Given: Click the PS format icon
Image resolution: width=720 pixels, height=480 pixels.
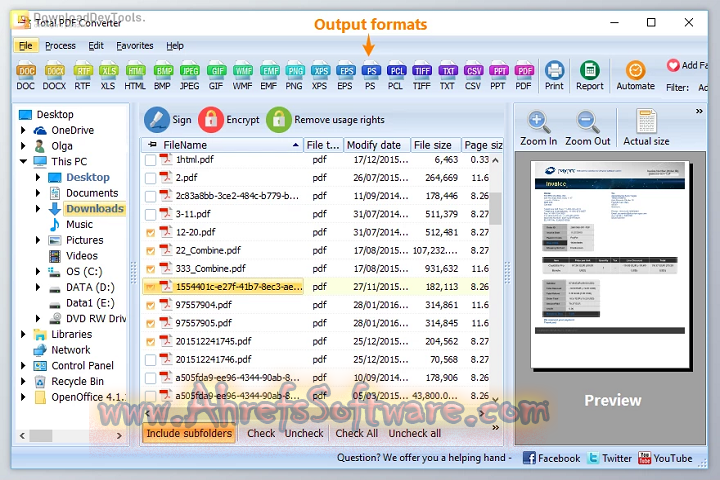Looking at the screenshot, I should tap(371, 75).
